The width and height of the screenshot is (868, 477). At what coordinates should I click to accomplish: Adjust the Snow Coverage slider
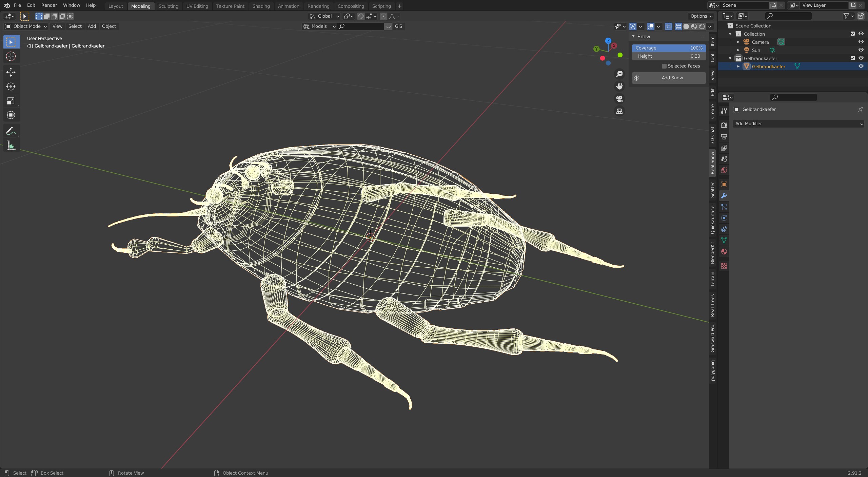(669, 48)
